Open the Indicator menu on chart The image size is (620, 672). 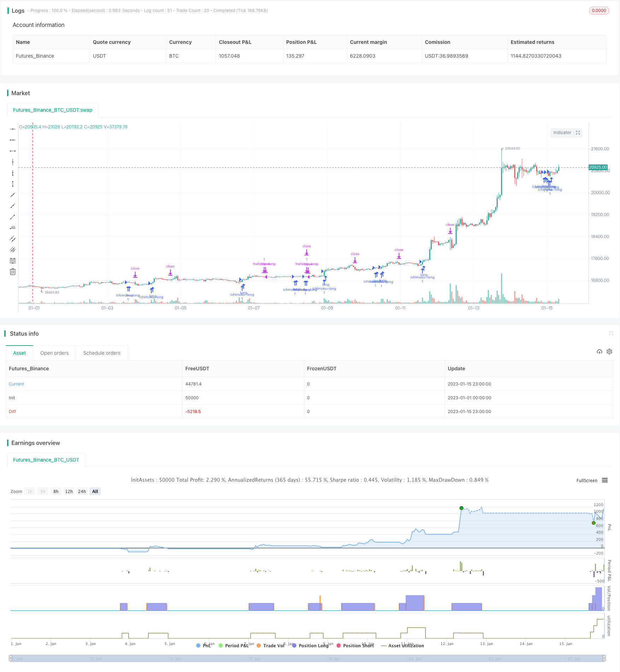[562, 133]
